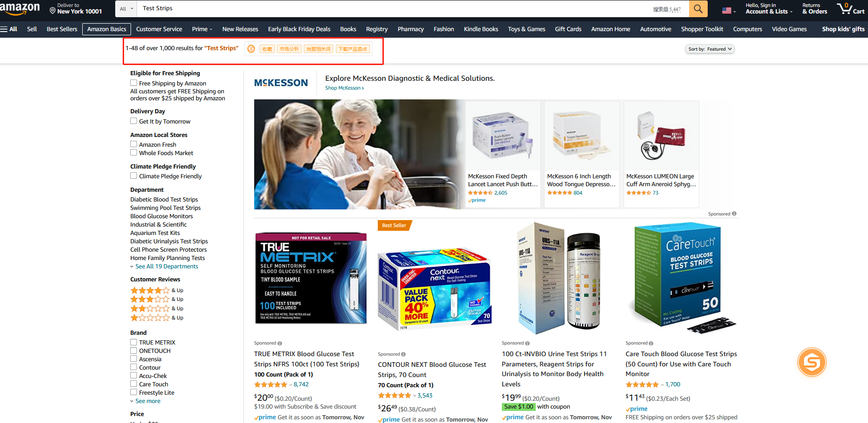868x423 pixels.
Task: Open the All hamburger menu
Action: [x=9, y=29]
